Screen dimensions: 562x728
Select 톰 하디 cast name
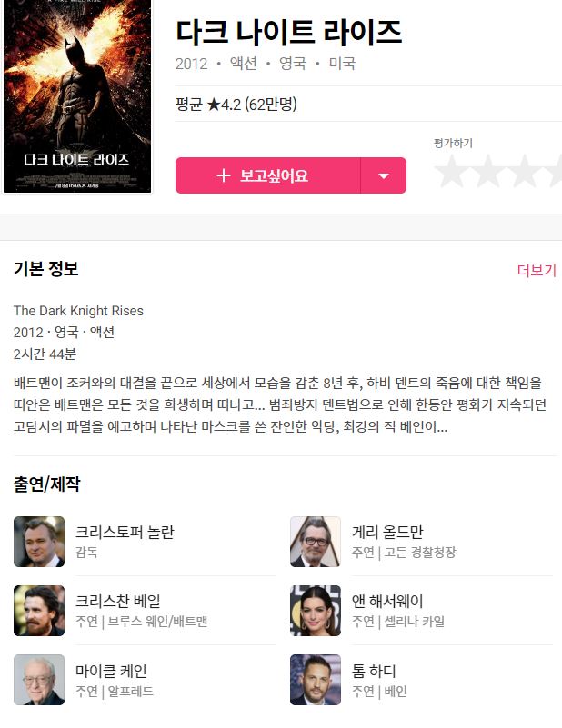click(374, 671)
